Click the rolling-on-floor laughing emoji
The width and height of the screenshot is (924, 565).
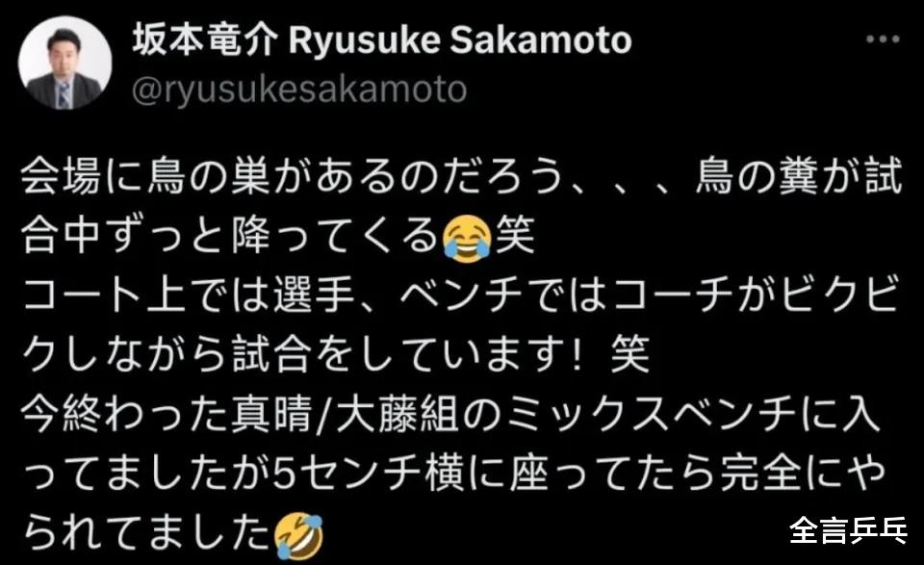(x=299, y=535)
